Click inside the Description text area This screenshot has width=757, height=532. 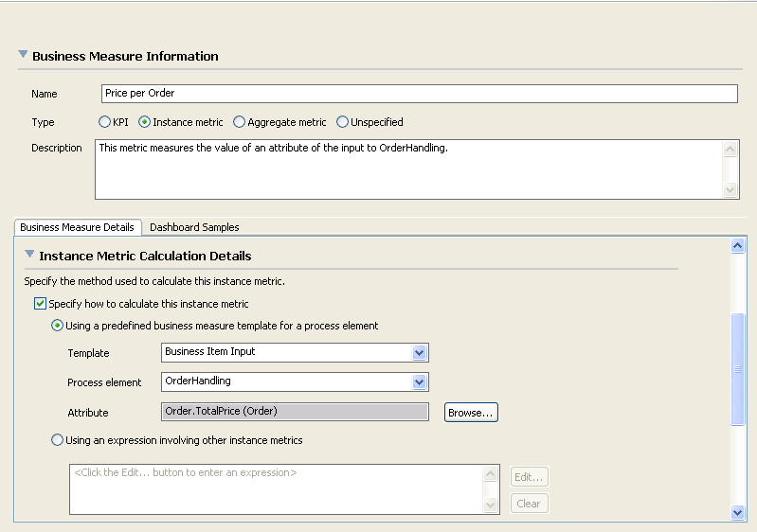click(407, 169)
